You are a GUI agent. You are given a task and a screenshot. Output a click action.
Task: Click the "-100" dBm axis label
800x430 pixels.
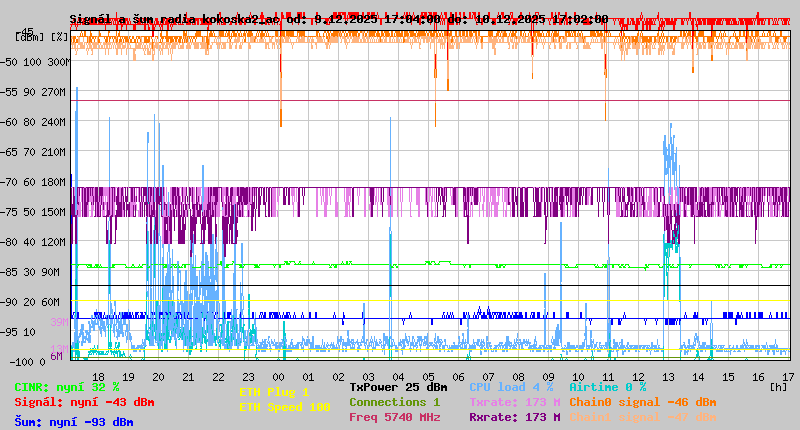pos(21,363)
